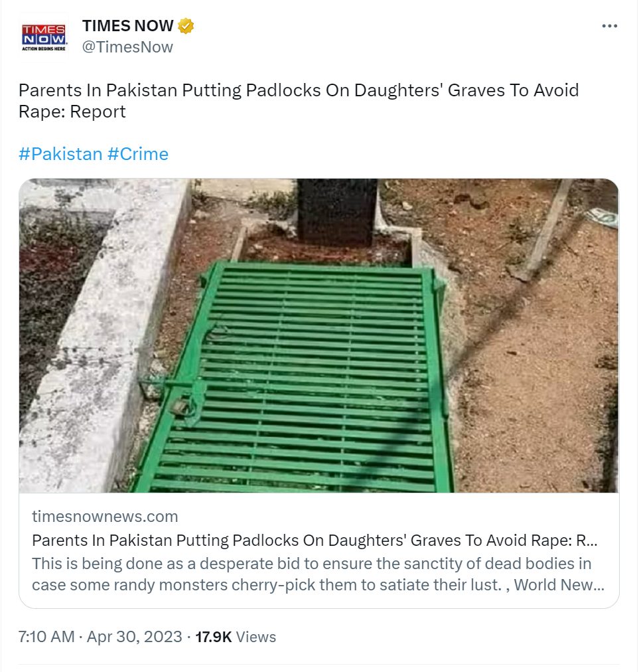The image size is (639, 672).
Task: Open the green grave grate photo
Action: click(x=319, y=335)
